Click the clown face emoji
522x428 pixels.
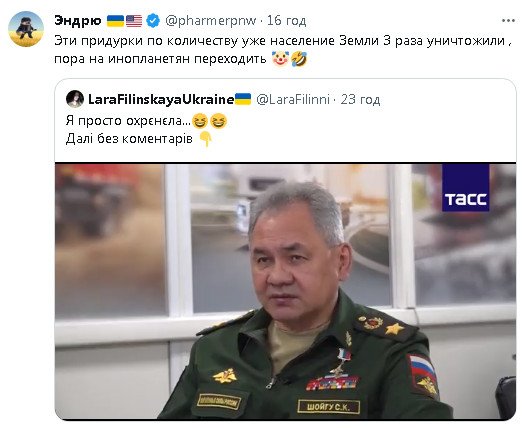280,59
